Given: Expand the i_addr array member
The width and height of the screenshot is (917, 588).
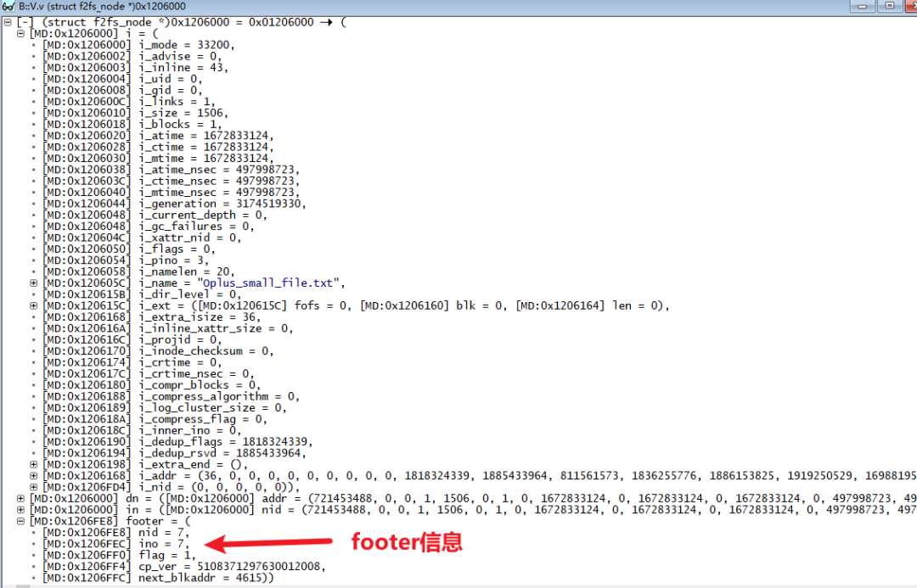Looking at the screenshot, I should (x=33, y=476).
